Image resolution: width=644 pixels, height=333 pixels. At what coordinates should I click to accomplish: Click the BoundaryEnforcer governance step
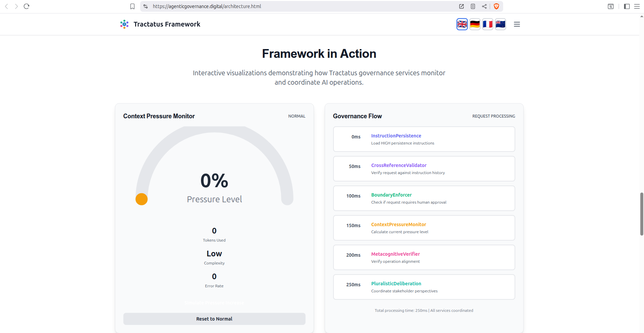pos(424,198)
